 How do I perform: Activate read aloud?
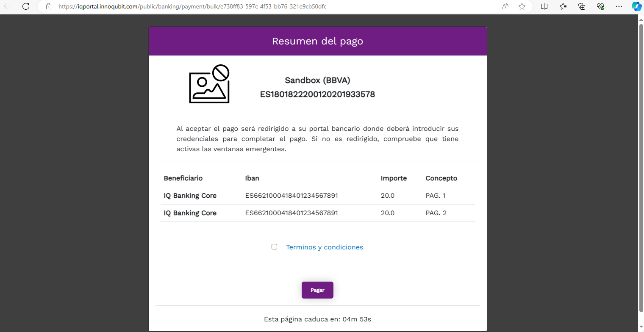pos(505,6)
